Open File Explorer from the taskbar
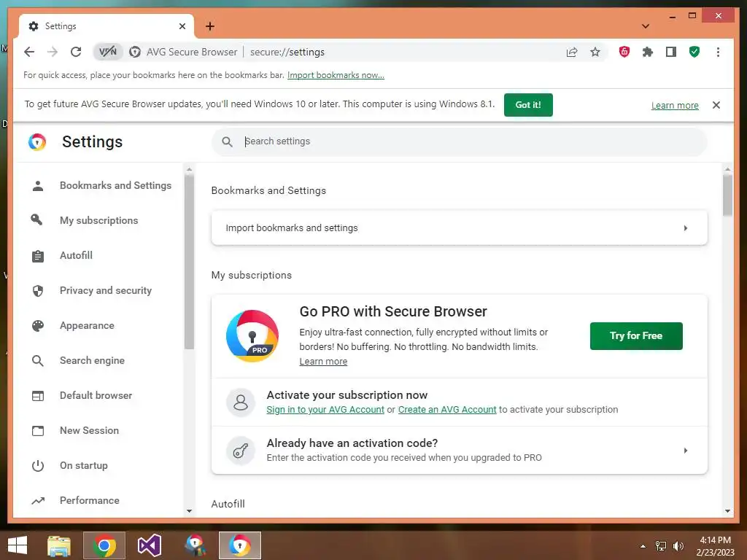Image resolution: width=747 pixels, height=560 pixels. pos(58,545)
